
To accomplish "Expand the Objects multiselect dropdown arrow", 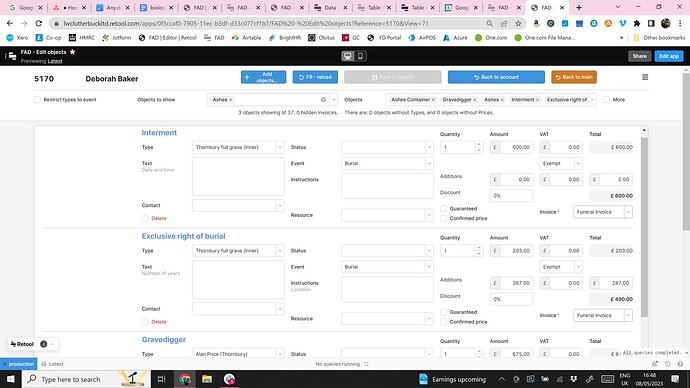I will 592,99.
